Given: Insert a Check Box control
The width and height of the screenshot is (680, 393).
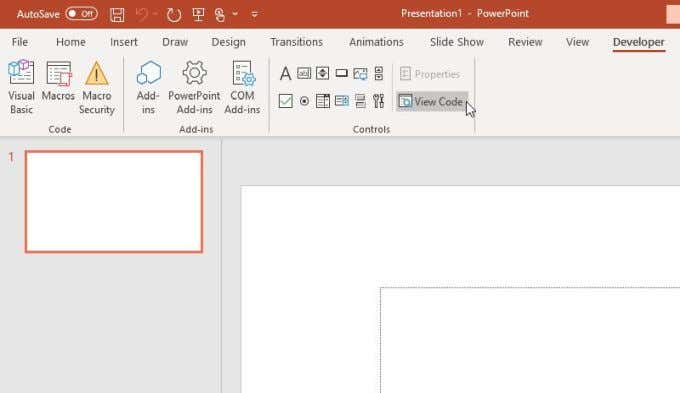Looking at the screenshot, I should coord(285,101).
